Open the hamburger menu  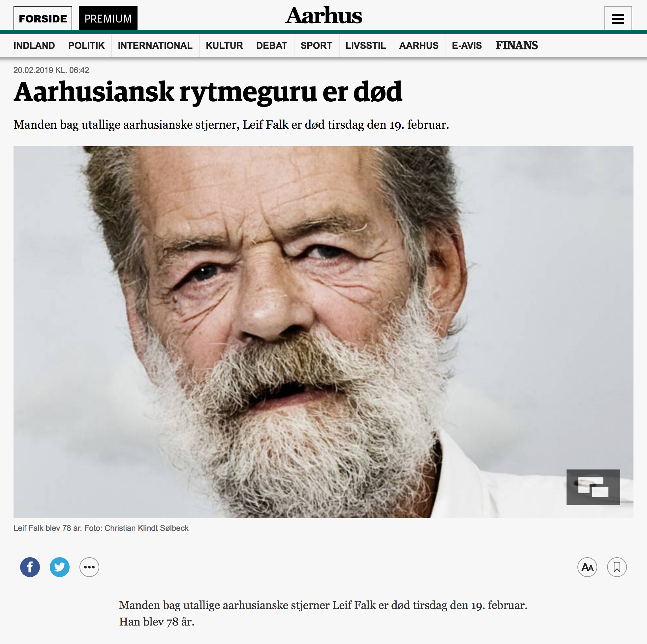618,18
